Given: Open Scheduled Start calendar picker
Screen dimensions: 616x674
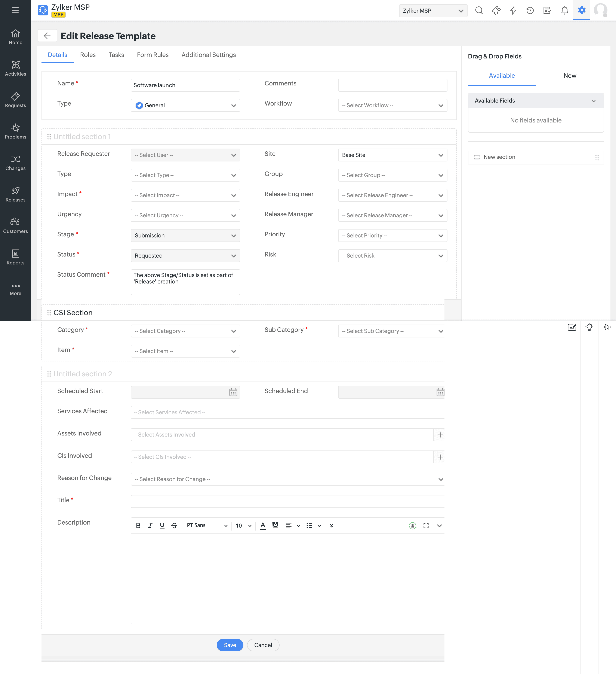Looking at the screenshot, I should 233,392.
